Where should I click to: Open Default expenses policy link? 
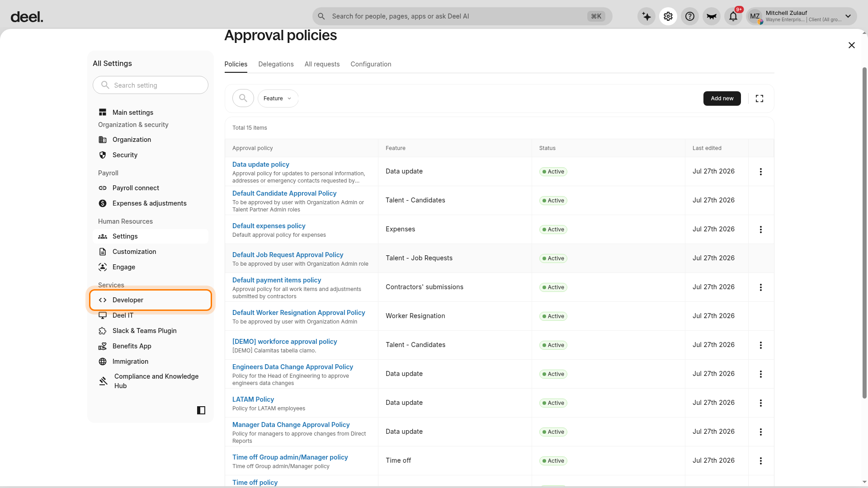[x=269, y=226]
